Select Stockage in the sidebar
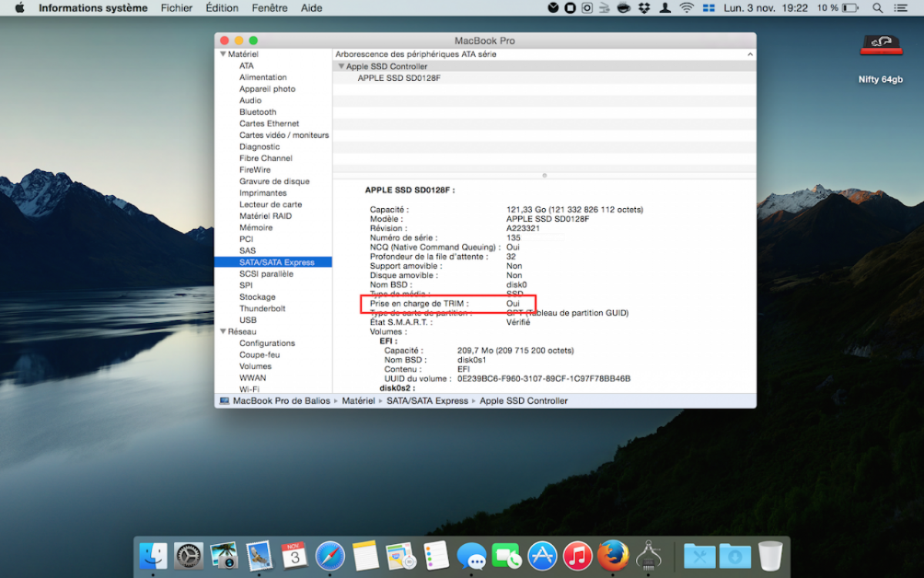924x578 pixels. (x=257, y=297)
